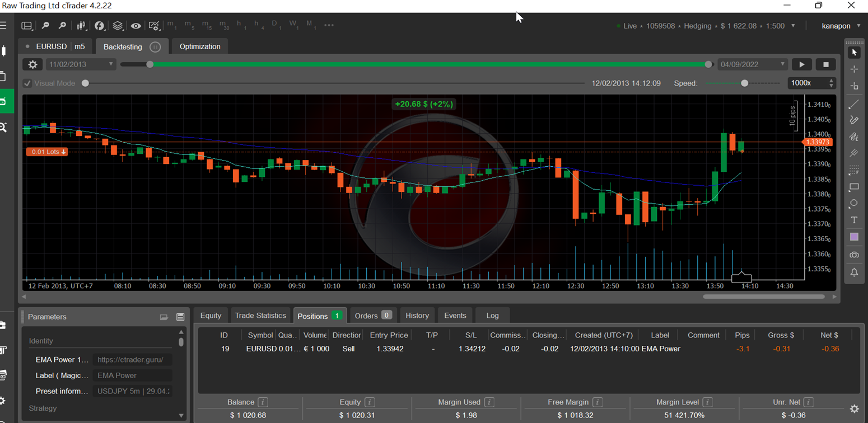Open the hamburger main menu
Screen dimensions: 868x423
pos(3,26)
